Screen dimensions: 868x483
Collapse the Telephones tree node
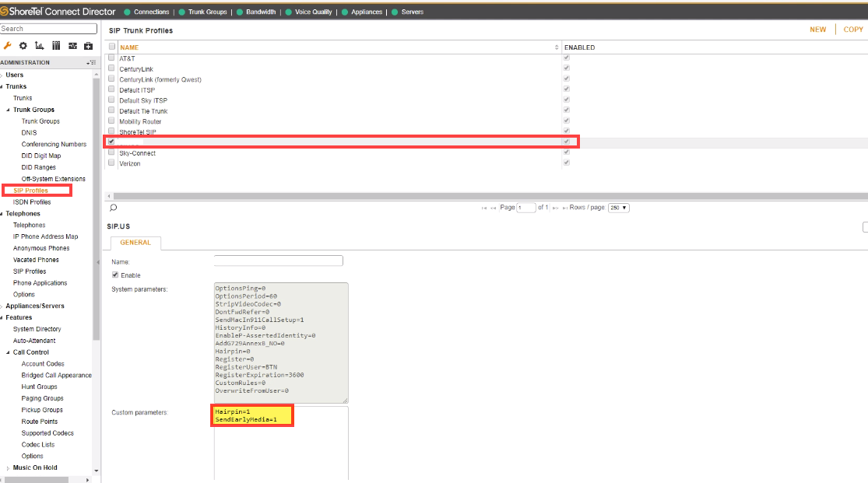pyautogui.click(x=2, y=214)
